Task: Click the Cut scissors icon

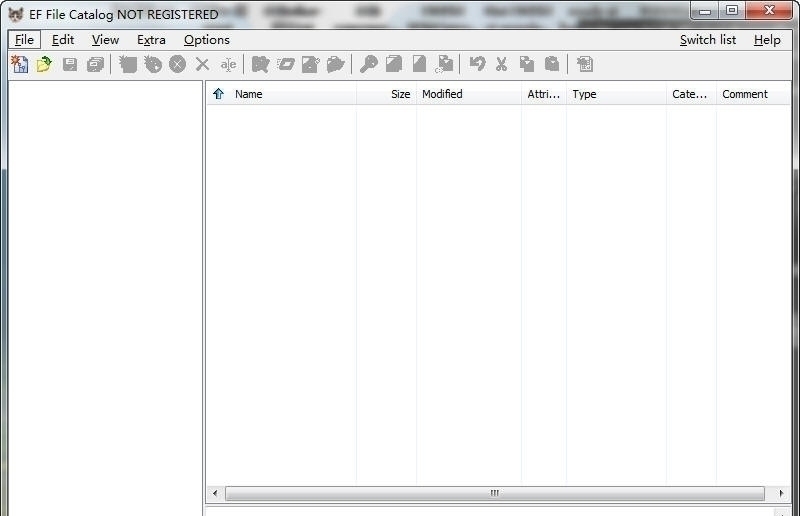Action: click(502, 64)
